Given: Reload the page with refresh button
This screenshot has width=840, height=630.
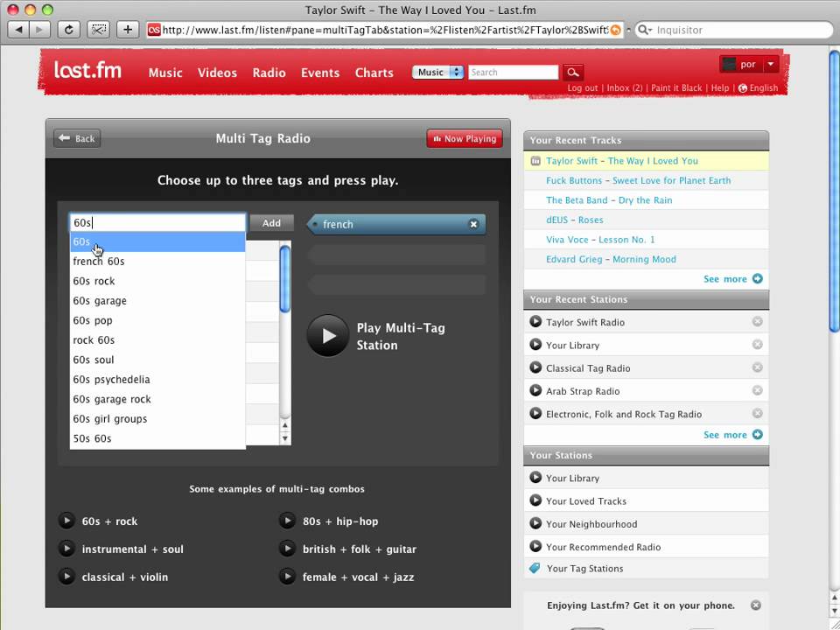Looking at the screenshot, I should (x=68, y=30).
